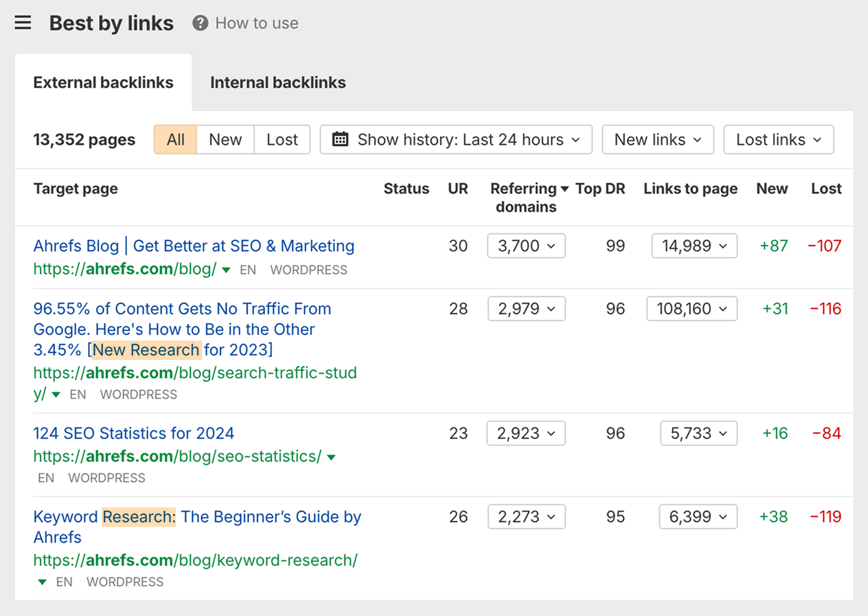Open the 'New links' dropdown
Image resolution: width=868 pixels, height=616 pixels.
(x=657, y=139)
